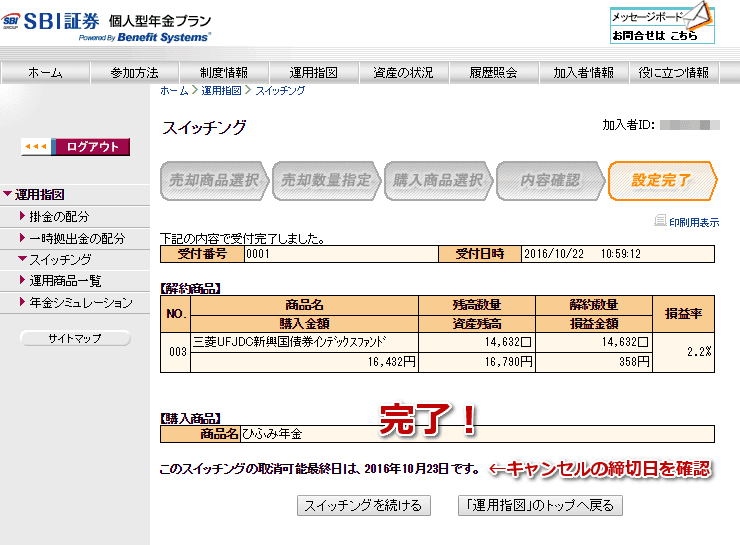Viewport: 740px width, 545px height.
Task: Click the profit rate 2.2%
Action: (699, 352)
